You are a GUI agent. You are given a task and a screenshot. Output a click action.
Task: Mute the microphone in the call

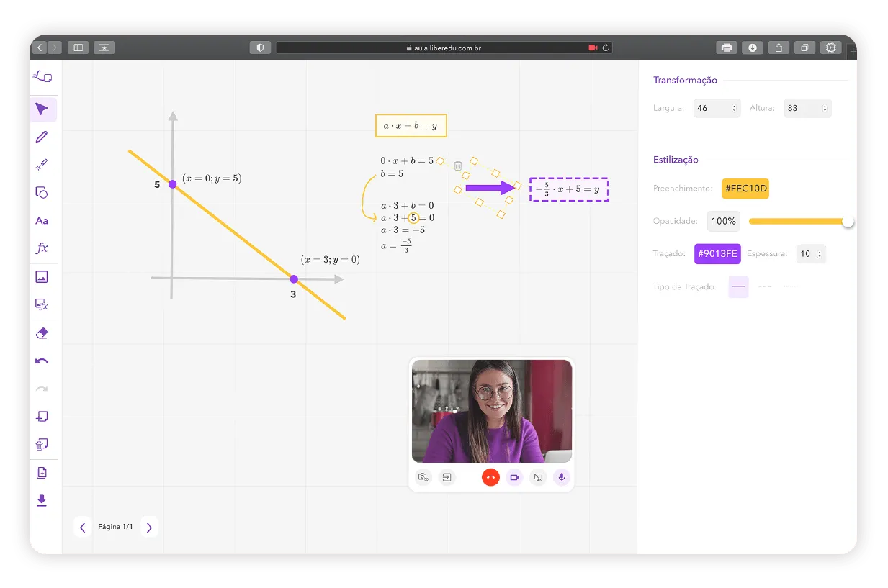pos(562,477)
